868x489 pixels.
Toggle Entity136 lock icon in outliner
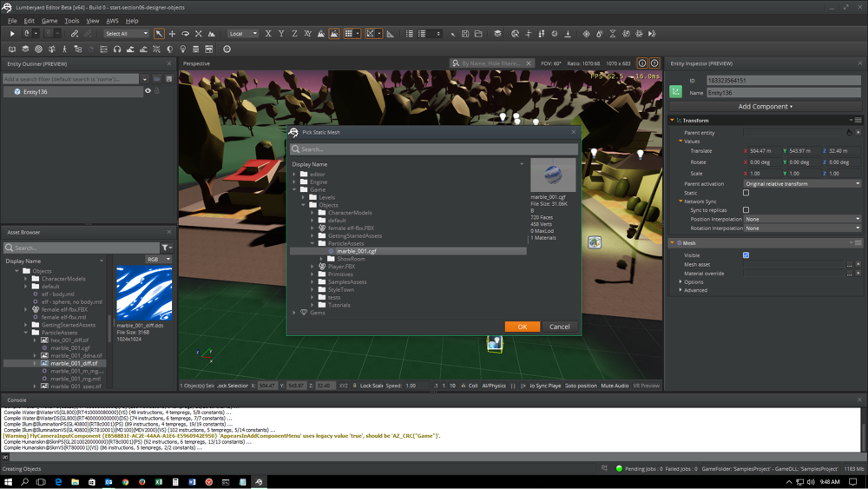click(x=157, y=91)
